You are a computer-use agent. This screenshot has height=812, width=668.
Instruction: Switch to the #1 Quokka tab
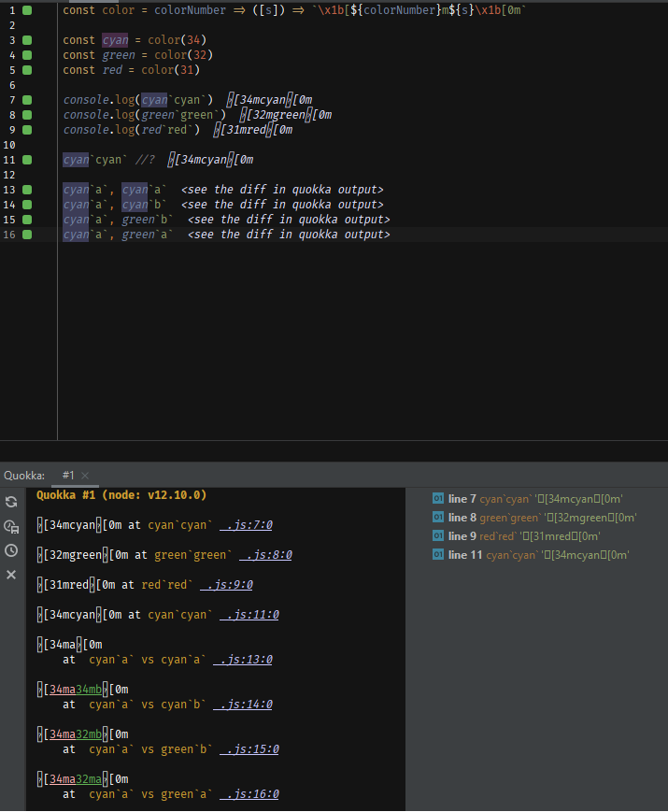pos(67,475)
